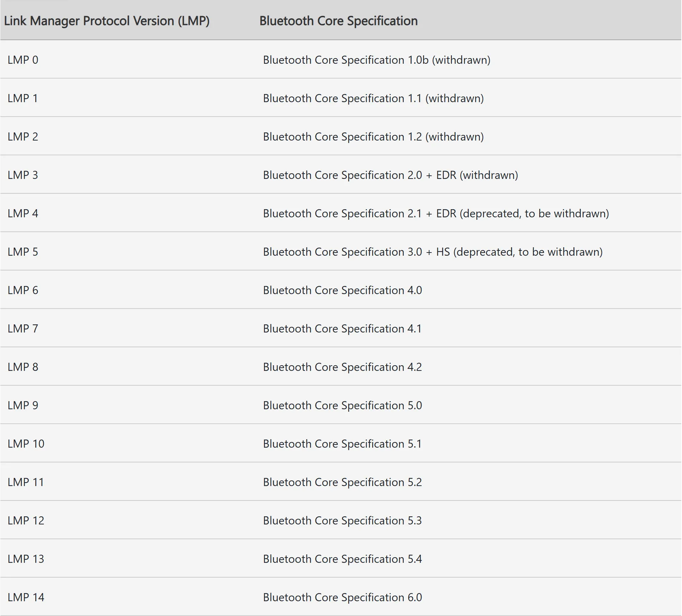Image resolution: width=682 pixels, height=616 pixels.
Task: Select the LMP 0 cell
Action: [x=23, y=60]
